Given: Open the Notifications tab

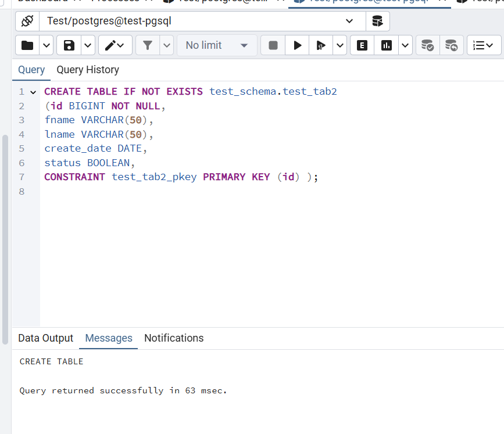Looking at the screenshot, I should point(174,338).
